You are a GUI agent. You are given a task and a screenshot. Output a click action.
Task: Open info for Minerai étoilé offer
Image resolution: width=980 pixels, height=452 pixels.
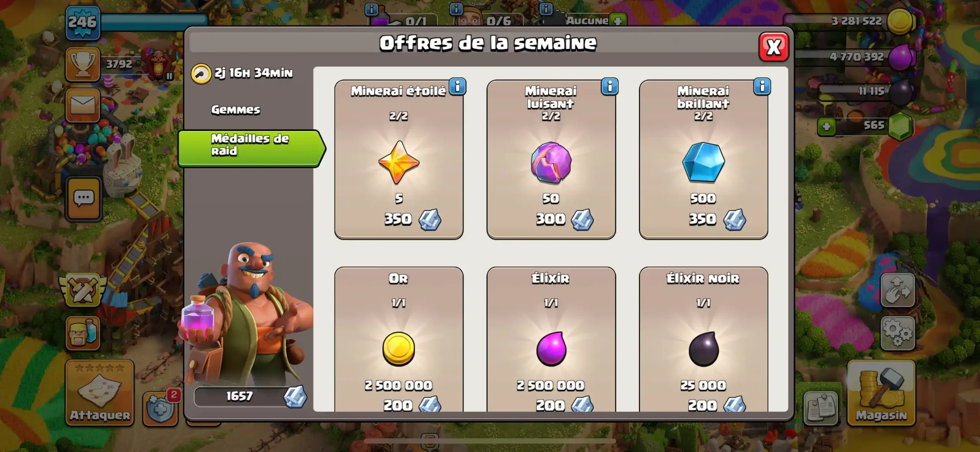[457, 86]
